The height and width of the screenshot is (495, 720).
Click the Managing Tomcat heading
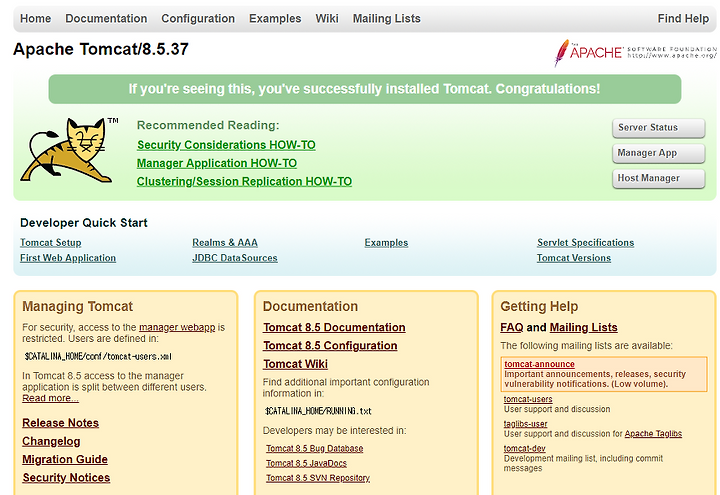coord(78,306)
